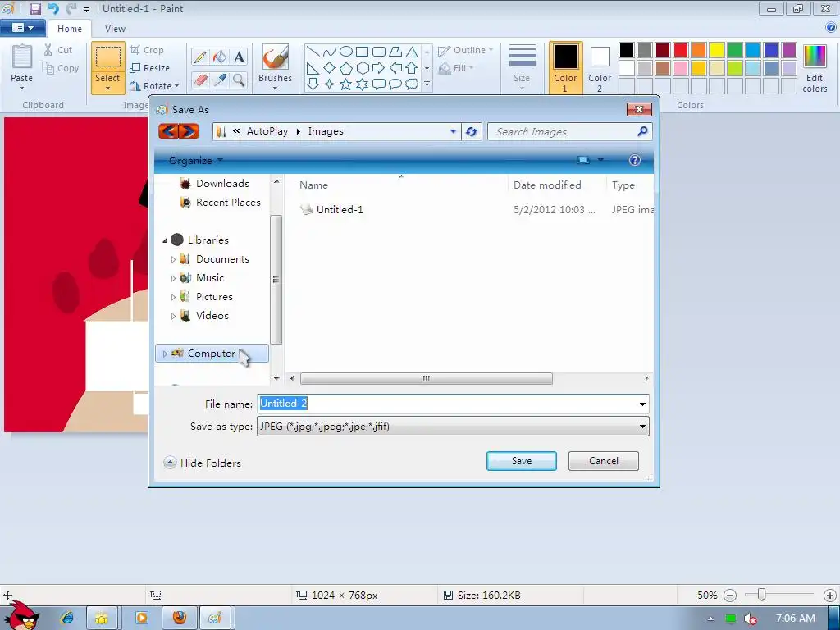Open the Size line thickness button

pos(522,66)
